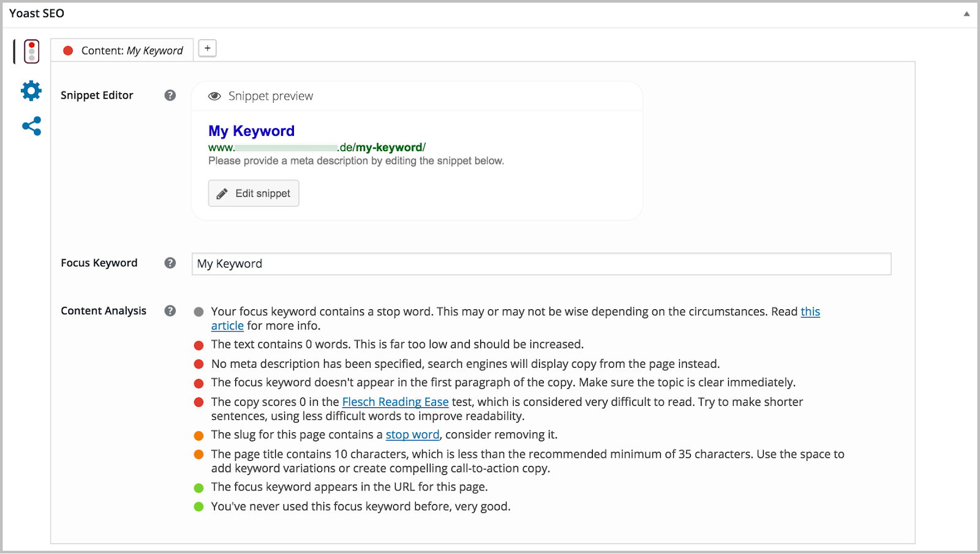
Task: Click the Content Analysis label
Action: pyautogui.click(x=104, y=311)
